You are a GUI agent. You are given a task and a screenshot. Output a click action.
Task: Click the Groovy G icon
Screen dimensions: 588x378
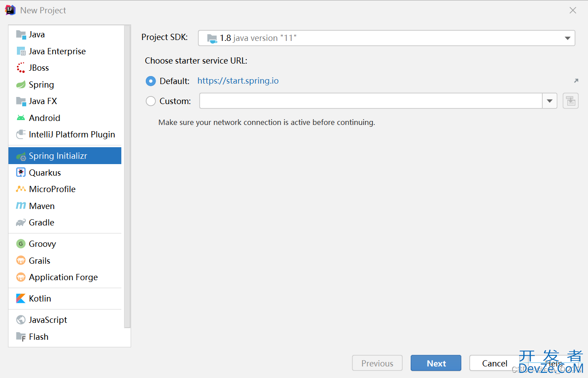tap(21, 244)
